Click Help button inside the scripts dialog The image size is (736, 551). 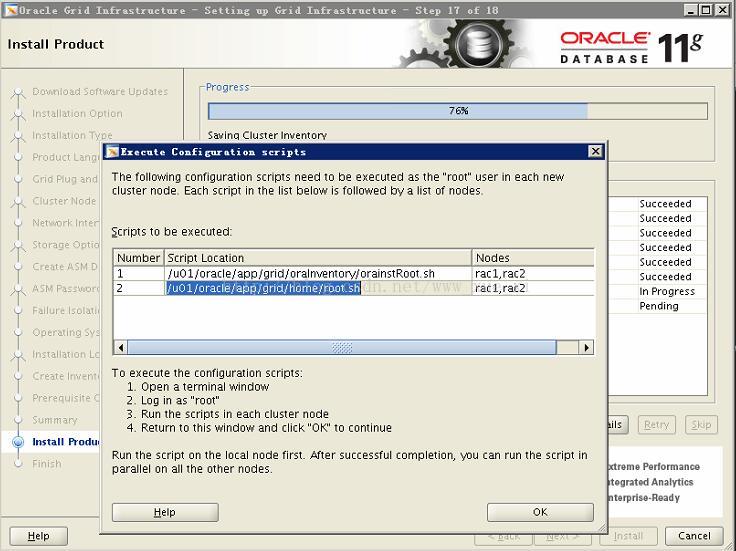pyautogui.click(x=165, y=512)
